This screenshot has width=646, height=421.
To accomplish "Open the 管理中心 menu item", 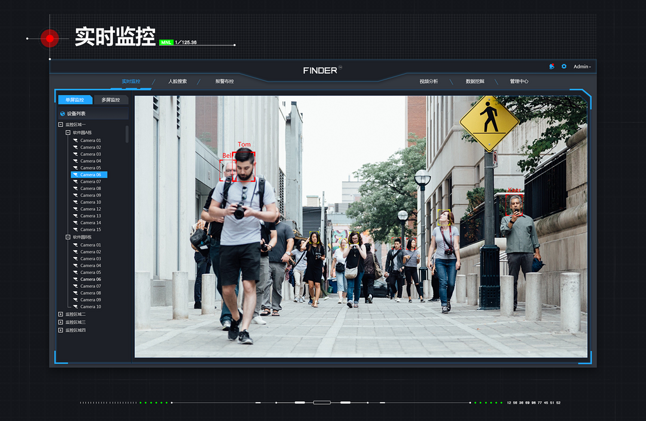I will pos(519,81).
